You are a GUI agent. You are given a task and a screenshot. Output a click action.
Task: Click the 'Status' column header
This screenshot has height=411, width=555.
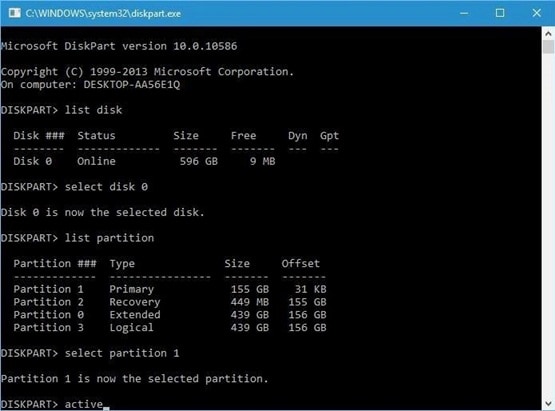(96, 136)
